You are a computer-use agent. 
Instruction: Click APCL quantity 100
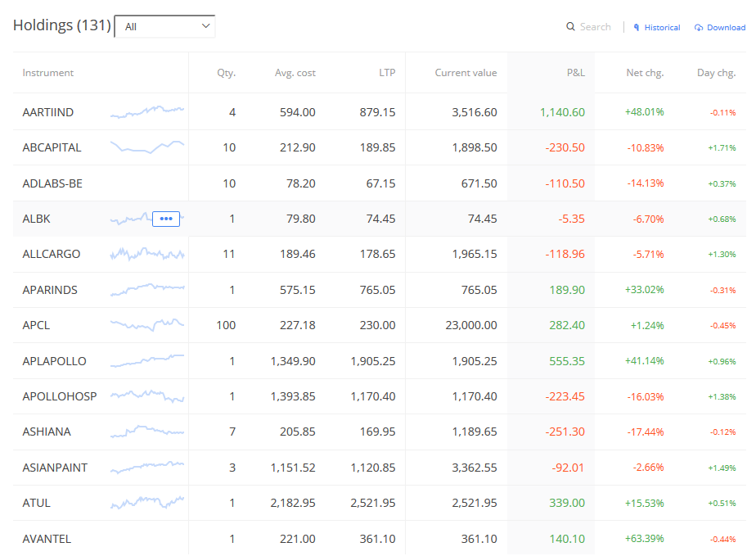tap(226, 325)
